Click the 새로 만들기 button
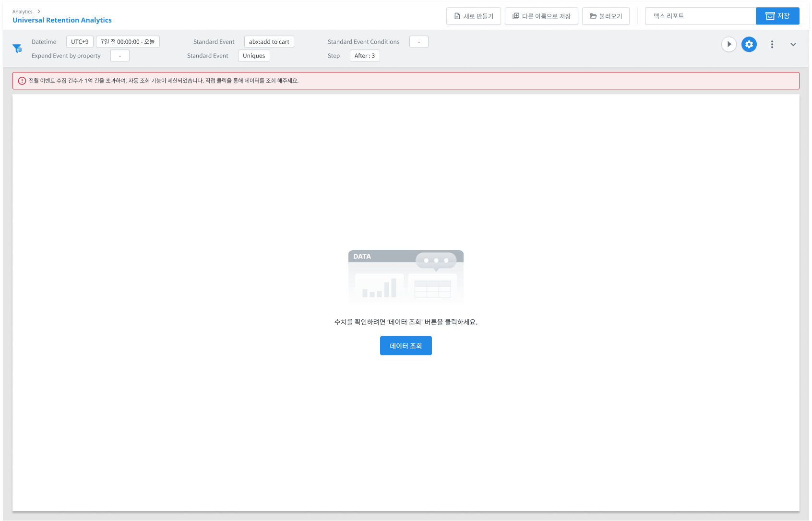 coord(473,16)
